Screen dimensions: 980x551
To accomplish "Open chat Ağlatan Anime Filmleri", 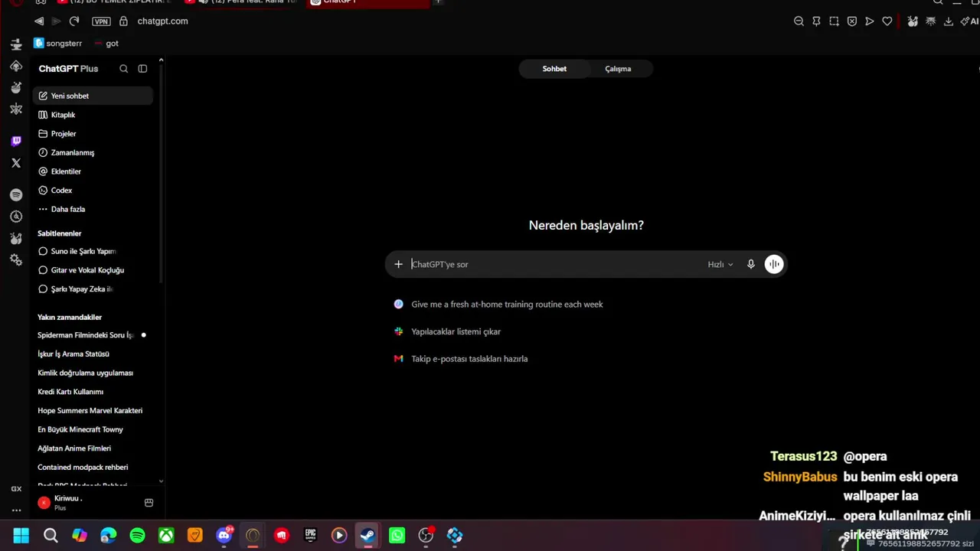I will [93, 448].
